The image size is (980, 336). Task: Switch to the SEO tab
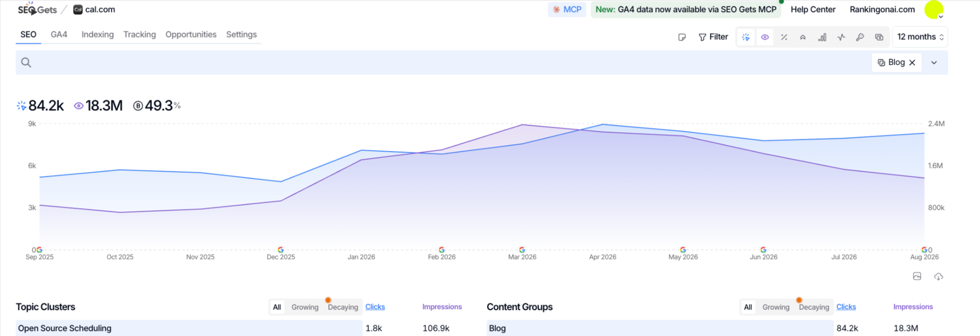28,34
